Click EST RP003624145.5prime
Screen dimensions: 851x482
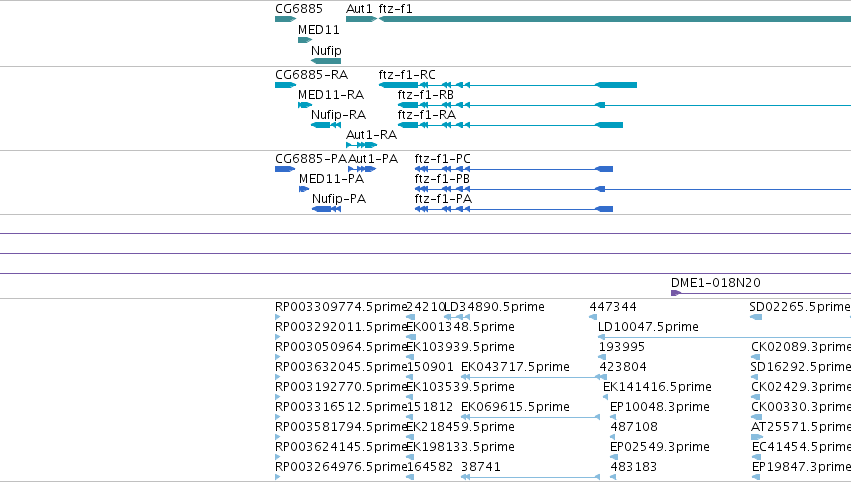coord(341,447)
